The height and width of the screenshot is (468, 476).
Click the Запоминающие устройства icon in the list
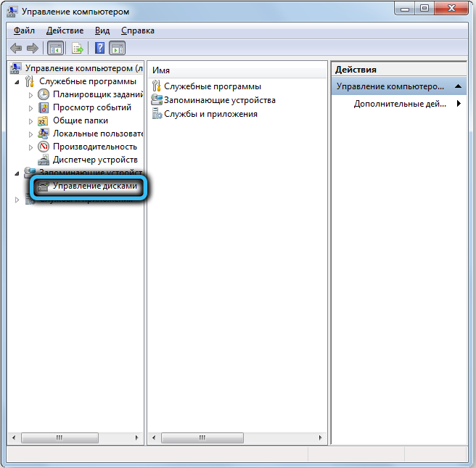tap(157, 100)
